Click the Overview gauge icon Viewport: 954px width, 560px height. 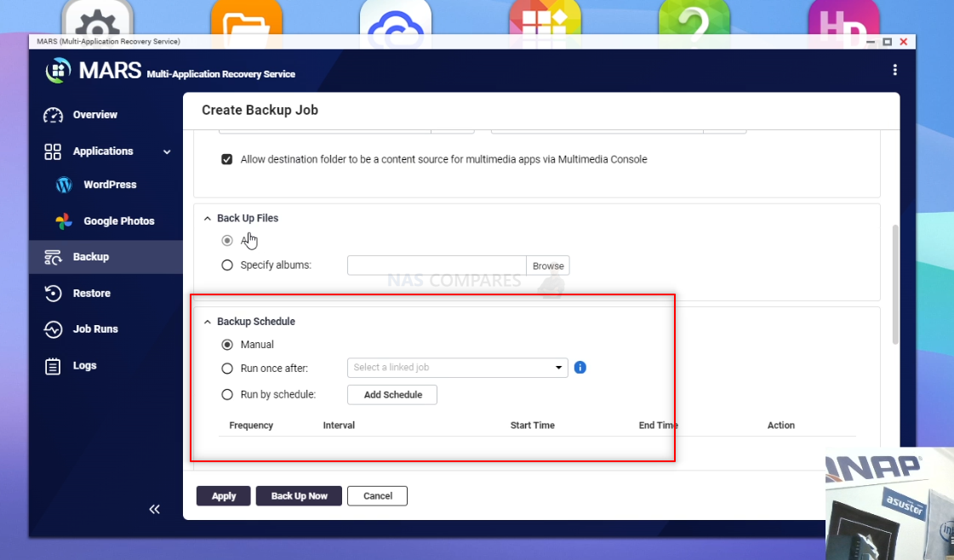point(53,115)
